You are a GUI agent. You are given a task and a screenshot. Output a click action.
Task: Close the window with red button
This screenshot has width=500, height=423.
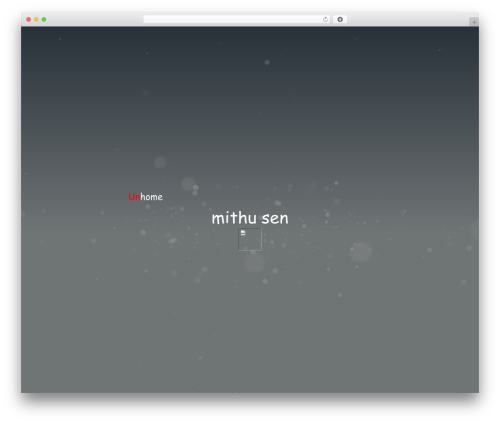(x=29, y=20)
